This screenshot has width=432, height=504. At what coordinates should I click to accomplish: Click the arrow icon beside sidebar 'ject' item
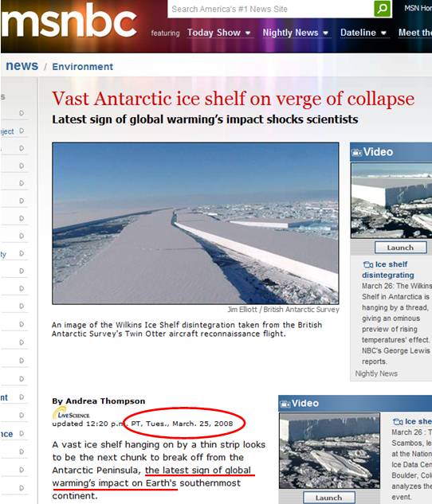pos(22,131)
